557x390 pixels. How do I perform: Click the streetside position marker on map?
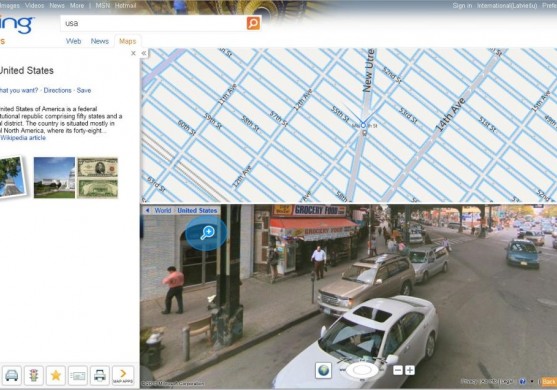point(363,125)
